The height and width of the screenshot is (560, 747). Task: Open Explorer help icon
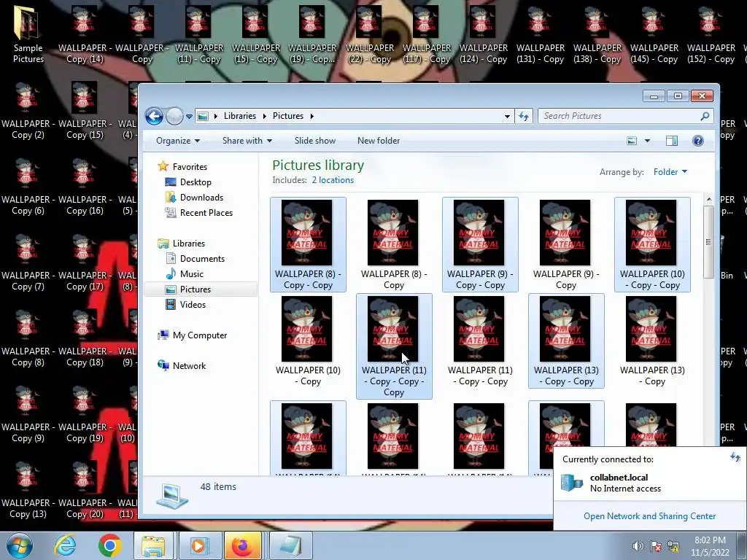click(698, 141)
